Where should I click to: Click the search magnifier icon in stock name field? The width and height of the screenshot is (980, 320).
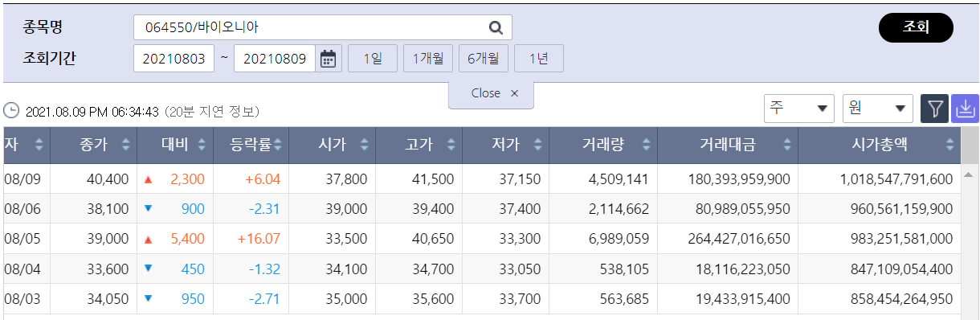(496, 27)
